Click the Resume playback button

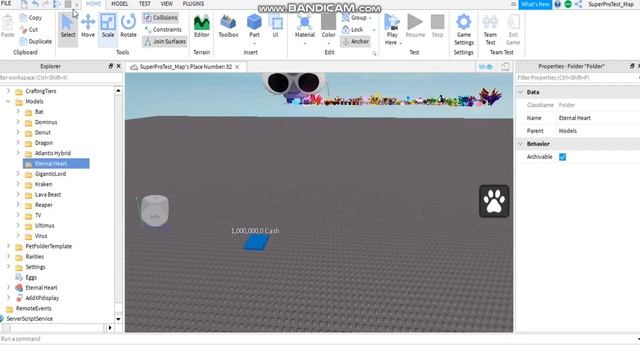coord(415,26)
